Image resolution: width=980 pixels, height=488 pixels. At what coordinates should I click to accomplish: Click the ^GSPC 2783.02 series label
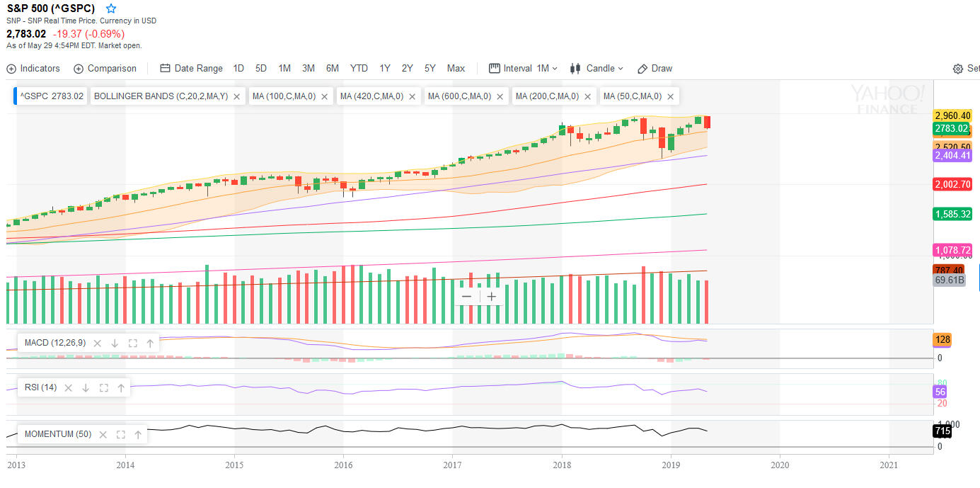coord(52,96)
